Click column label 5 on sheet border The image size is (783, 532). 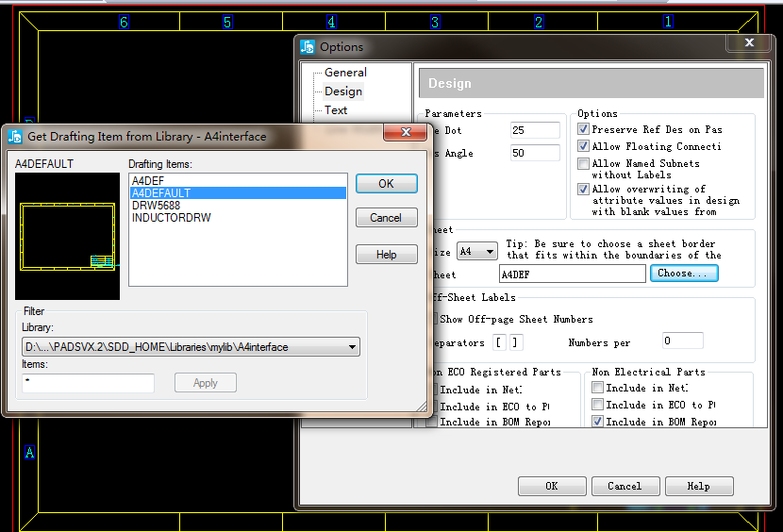tap(227, 22)
